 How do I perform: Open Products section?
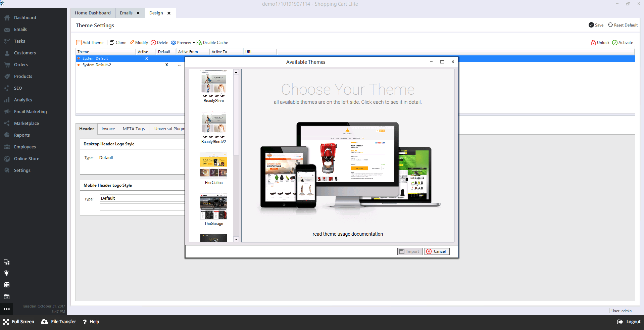coord(23,77)
